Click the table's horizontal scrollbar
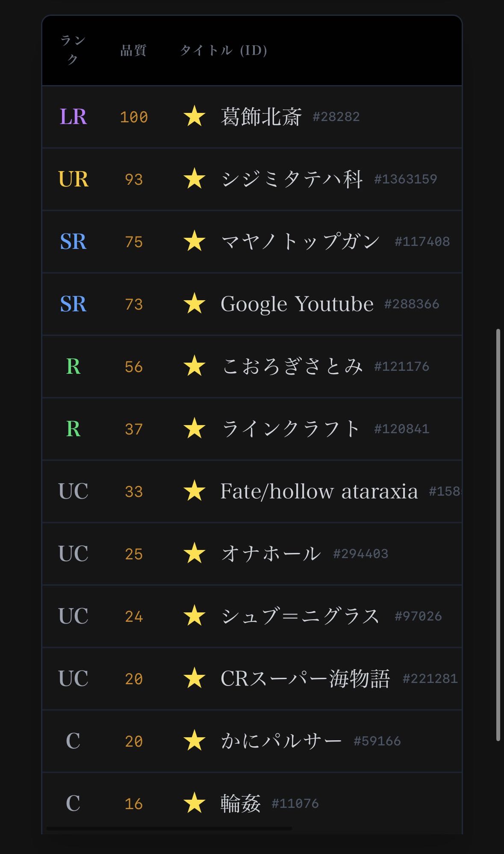 pyautogui.click(x=169, y=829)
